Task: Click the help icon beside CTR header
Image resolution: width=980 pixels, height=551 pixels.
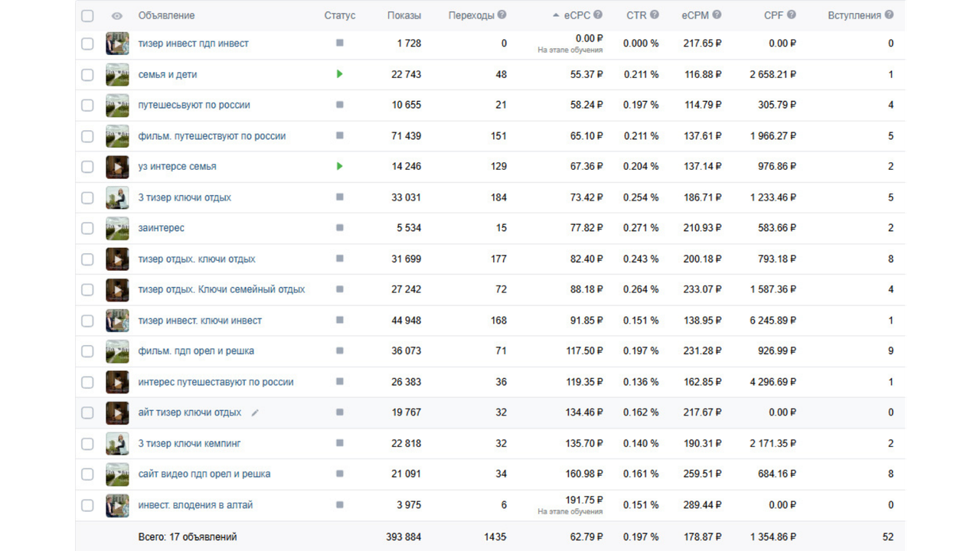Action: tap(655, 15)
